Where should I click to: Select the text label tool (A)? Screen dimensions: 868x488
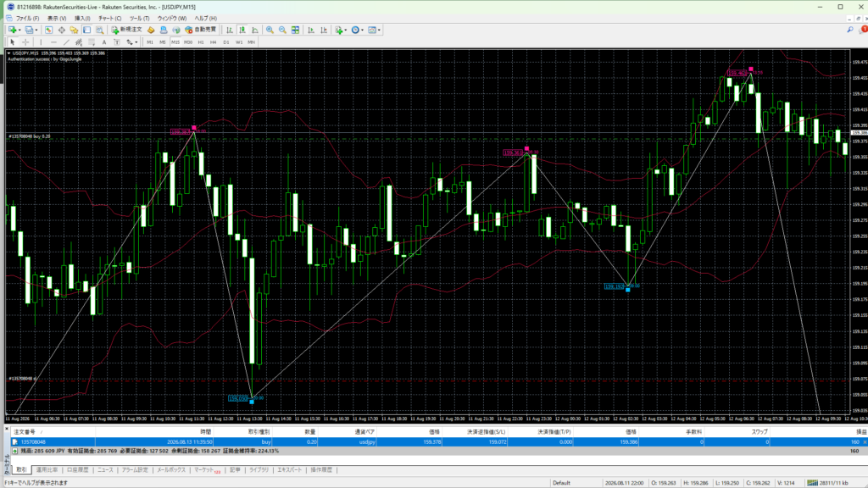pyautogui.click(x=104, y=42)
